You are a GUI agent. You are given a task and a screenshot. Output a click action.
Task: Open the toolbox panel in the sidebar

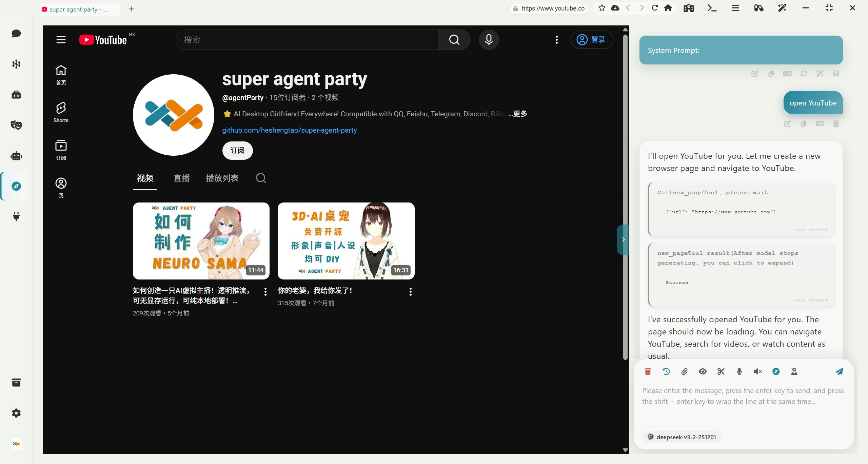pyautogui.click(x=16, y=95)
